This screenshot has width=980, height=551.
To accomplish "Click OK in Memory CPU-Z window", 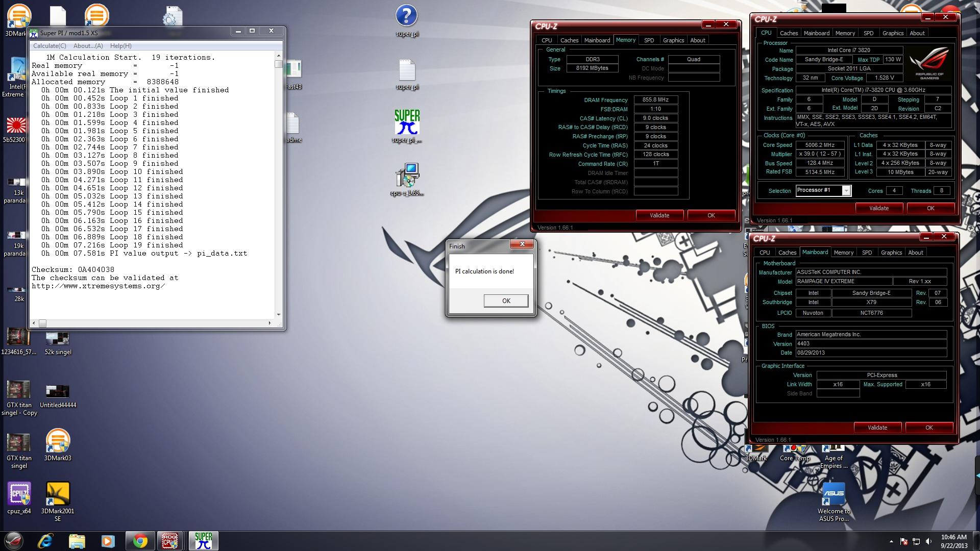I will coord(711,215).
